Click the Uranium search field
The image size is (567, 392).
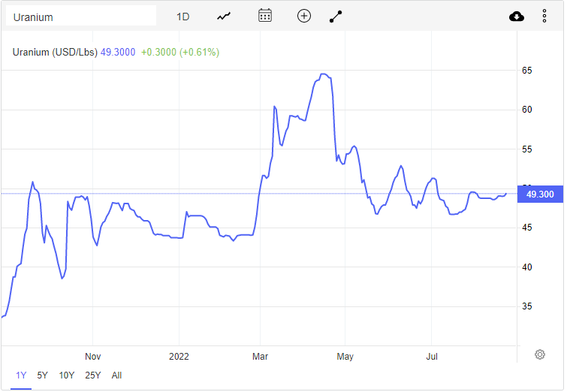(x=81, y=17)
